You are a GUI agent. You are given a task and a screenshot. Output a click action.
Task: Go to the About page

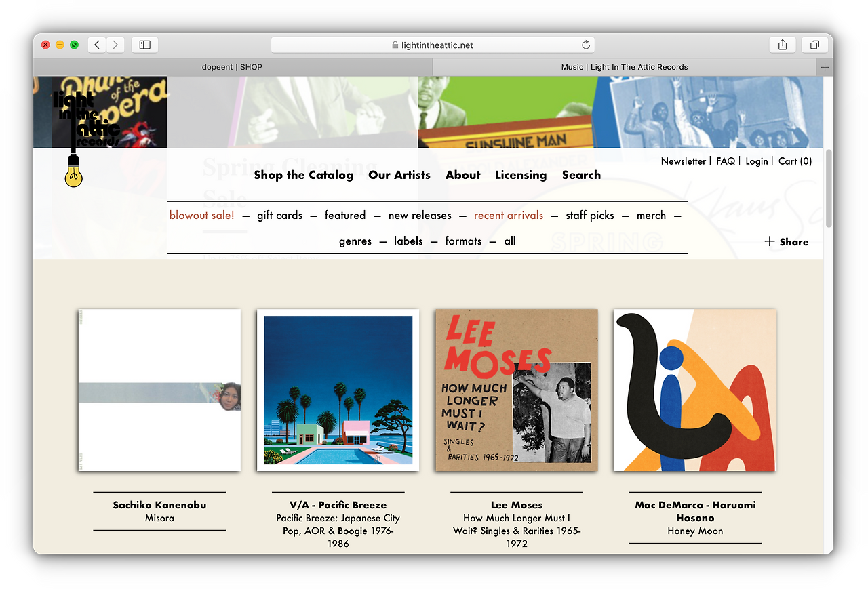click(463, 175)
